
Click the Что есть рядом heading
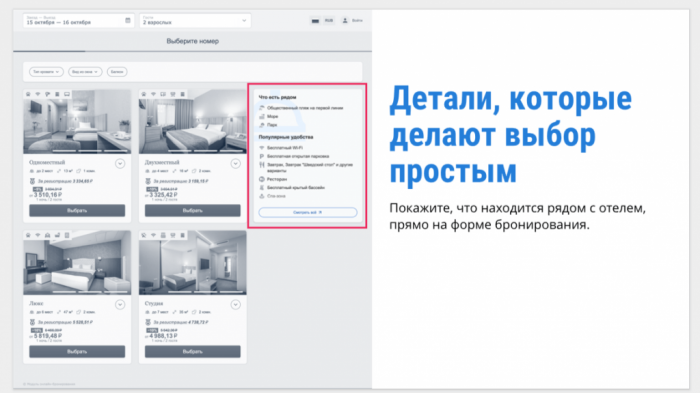(277, 97)
